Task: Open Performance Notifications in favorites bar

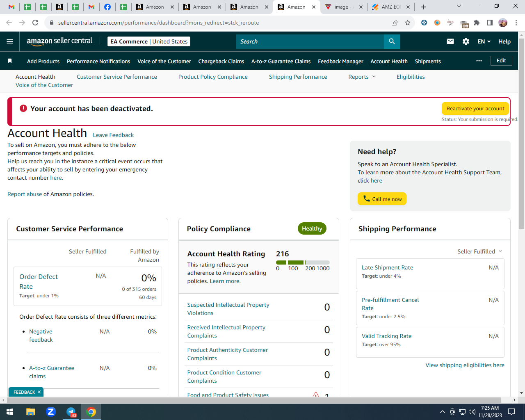Action: tap(98, 61)
